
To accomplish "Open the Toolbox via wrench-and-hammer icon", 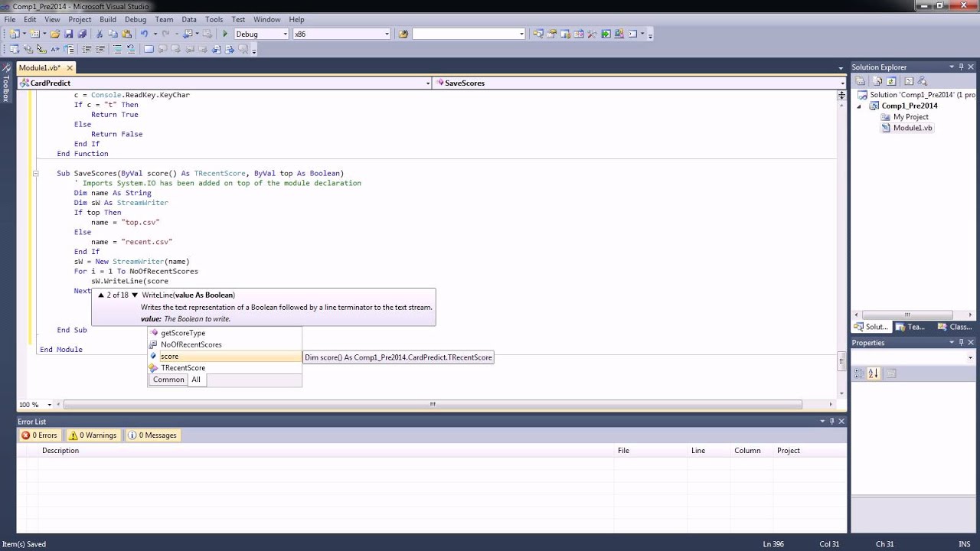I will point(593,34).
